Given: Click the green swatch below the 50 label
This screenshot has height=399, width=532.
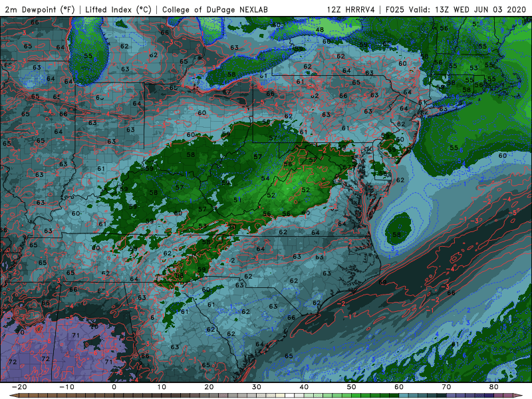Looking at the screenshot, I should click(x=356, y=396).
